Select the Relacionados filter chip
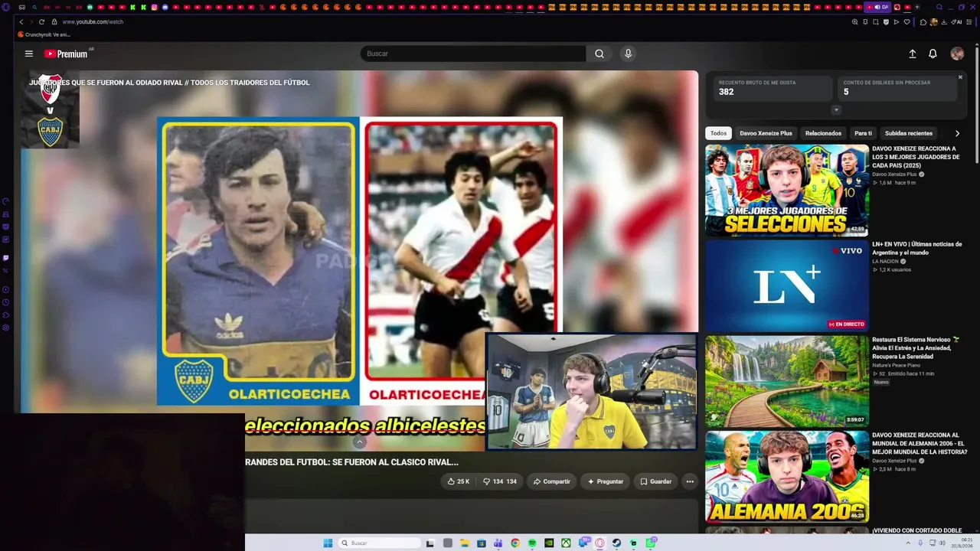Image resolution: width=980 pixels, height=551 pixels. click(x=823, y=133)
